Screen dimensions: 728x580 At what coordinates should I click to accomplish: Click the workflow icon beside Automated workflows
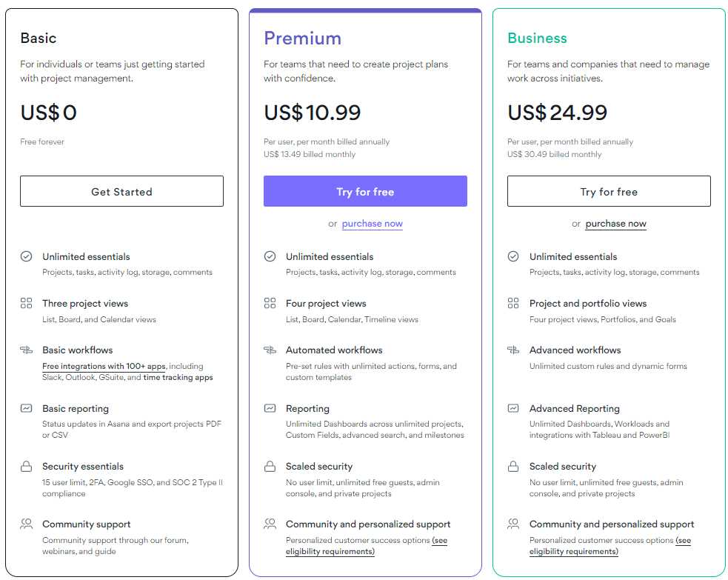[270, 350]
